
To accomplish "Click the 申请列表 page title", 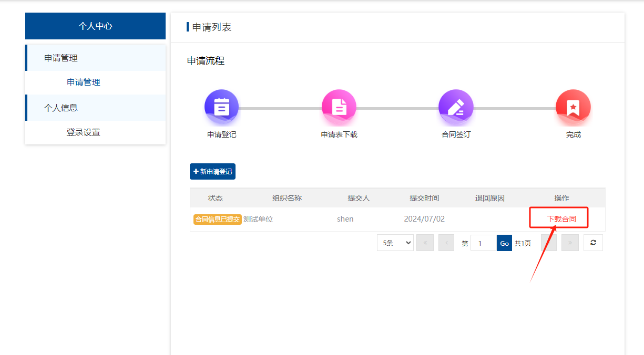I will 212,27.
